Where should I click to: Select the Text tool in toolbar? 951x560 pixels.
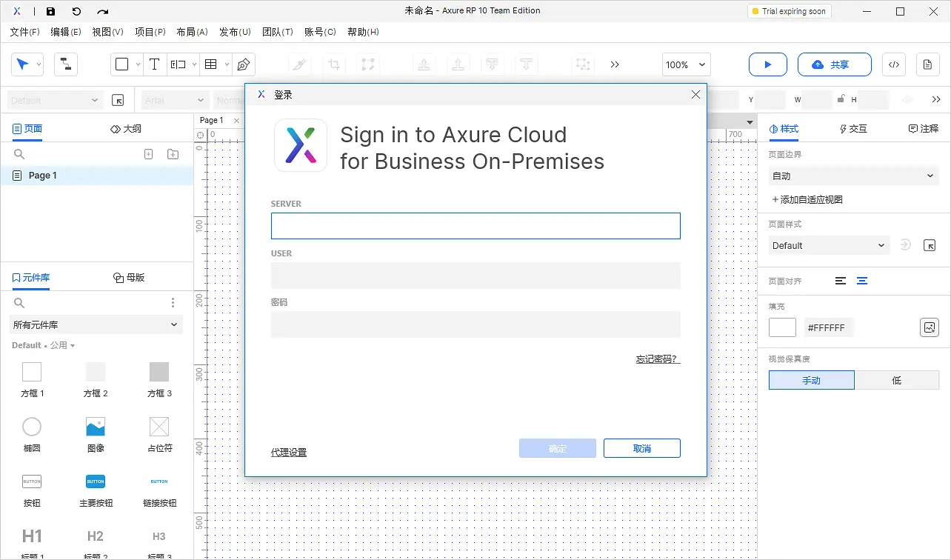(x=154, y=64)
